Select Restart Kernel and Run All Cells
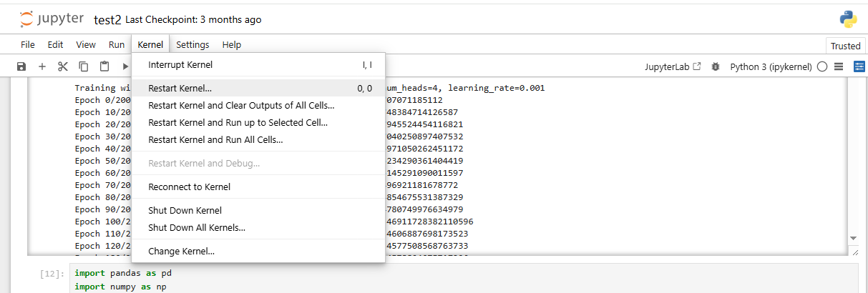 point(258,140)
